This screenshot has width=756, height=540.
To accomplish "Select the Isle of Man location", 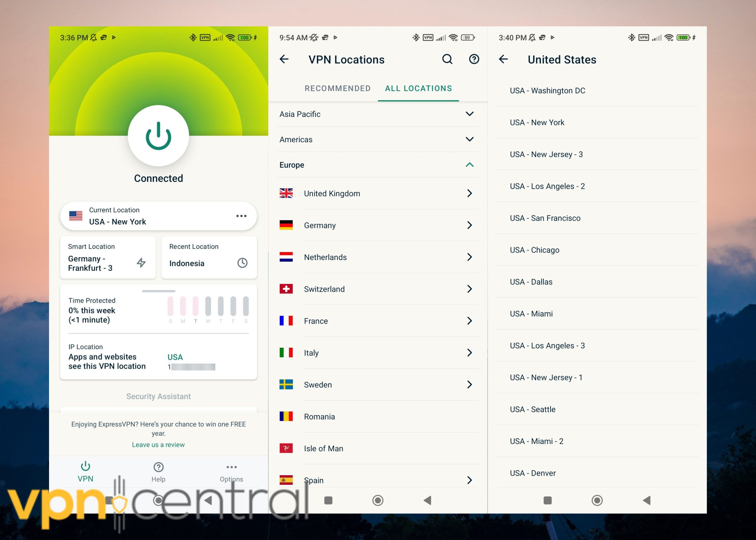I will 377,448.
